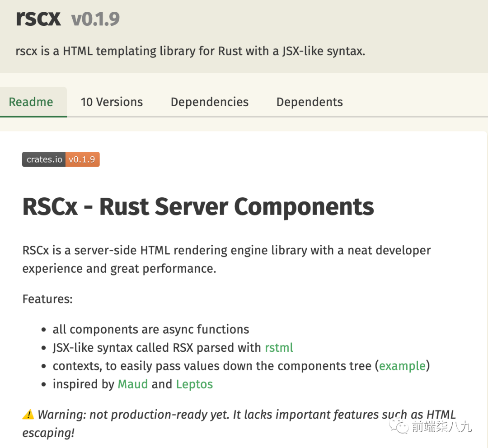
Task: Click the WeChat watermark logo icon
Action: pyautogui.click(x=399, y=426)
